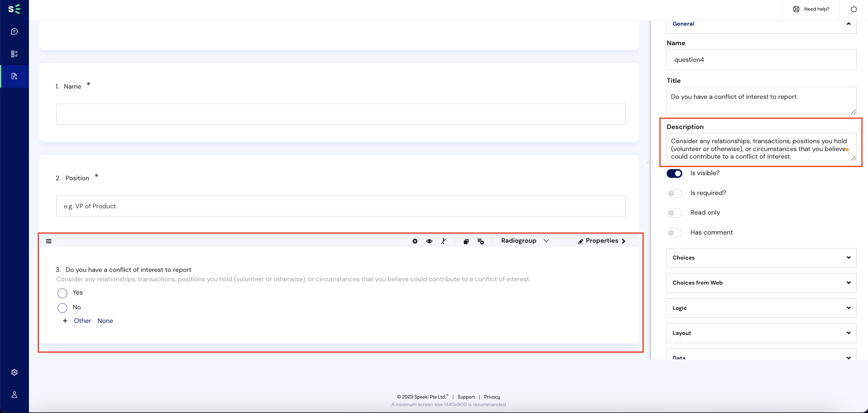Enable the 'Read only' toggle

click(674, 213)
